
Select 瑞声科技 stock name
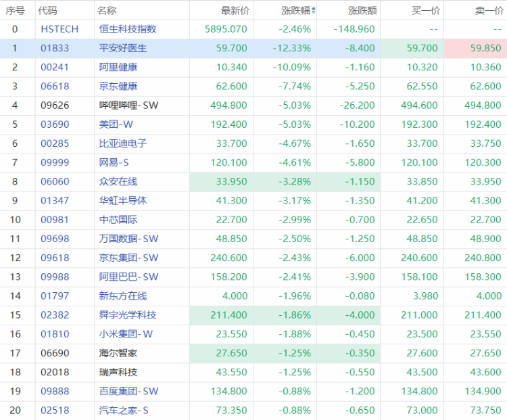(118, 372)
